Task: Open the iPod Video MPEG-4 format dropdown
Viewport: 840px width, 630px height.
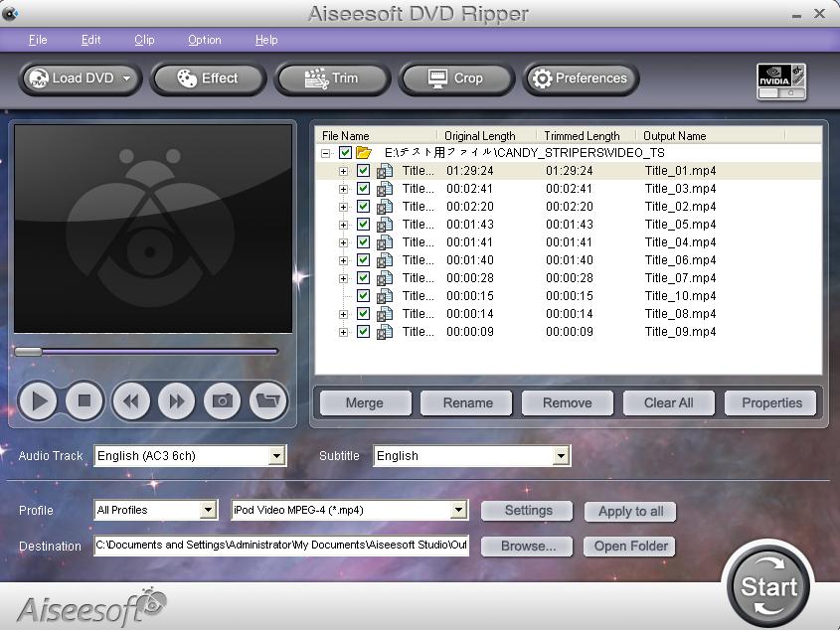Action: pos(458,510)
